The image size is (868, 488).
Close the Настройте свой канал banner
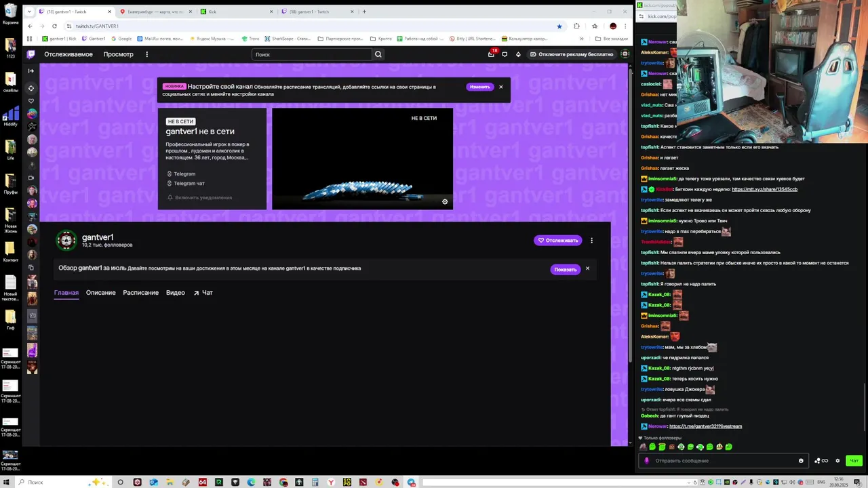[x=501, y=87]
